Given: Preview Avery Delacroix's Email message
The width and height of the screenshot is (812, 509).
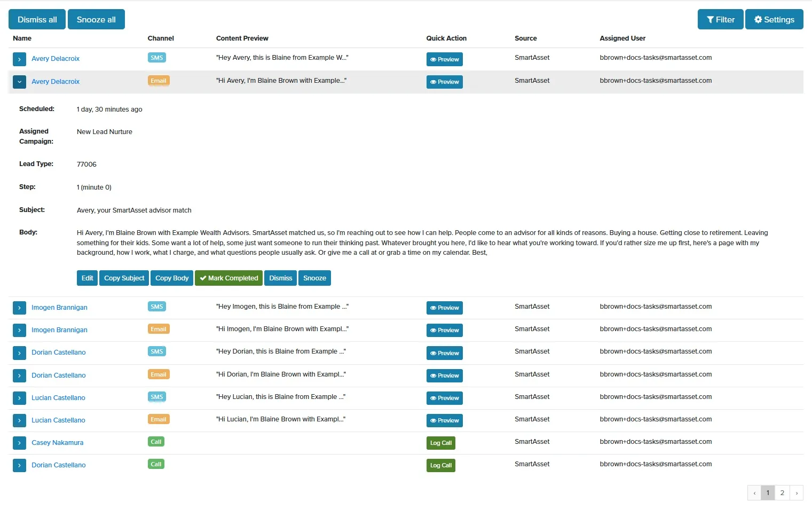Looking at the screenshot, I should (445, 82).
